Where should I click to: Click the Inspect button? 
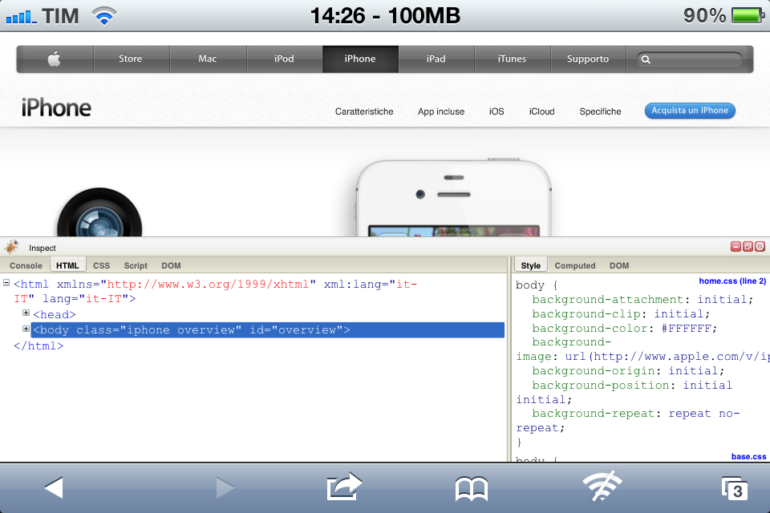tap(42, 248)
